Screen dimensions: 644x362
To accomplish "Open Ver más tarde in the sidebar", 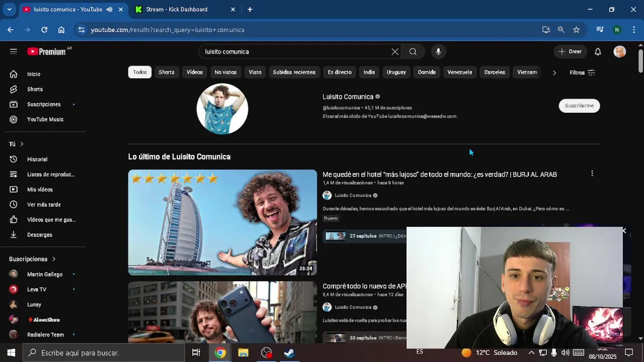I will (x=43, y=205).
